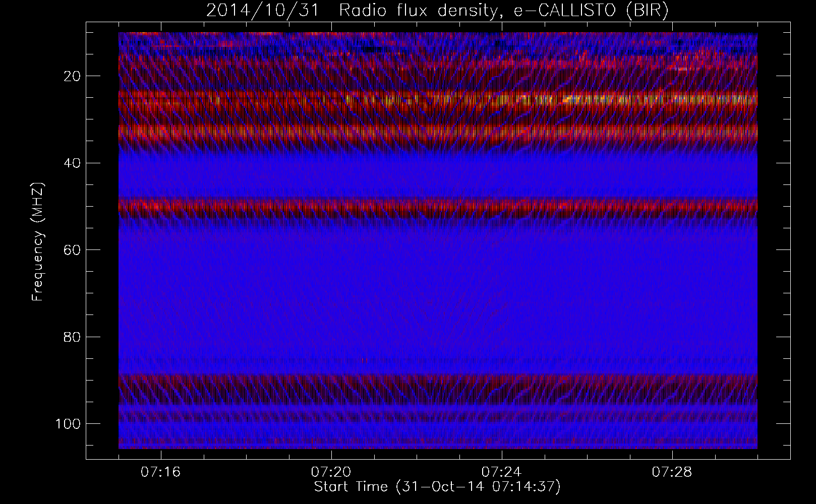This screenshot has width=816, height=504.
Task: Click the frequency tick label '80'
Action: pyautogui.click(x=73, y=337)
